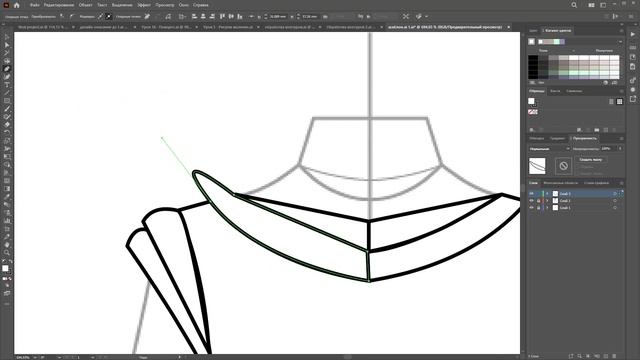
Task: Open harmony rules dropdown in color guide
Action: tap(620, 42)
